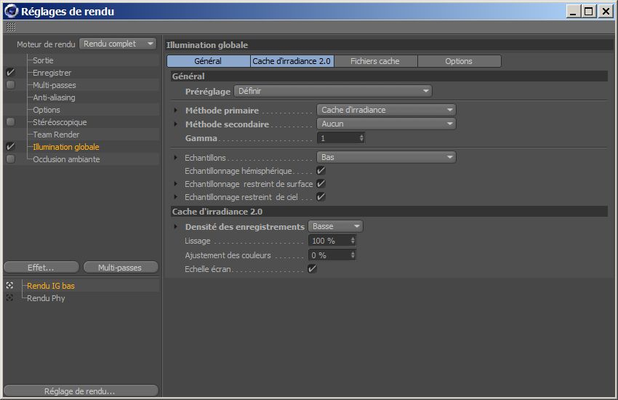This screenshot has height=400, width=618.
Task: Select Illumination globale in the settings list
Action: tap(66, 147)
